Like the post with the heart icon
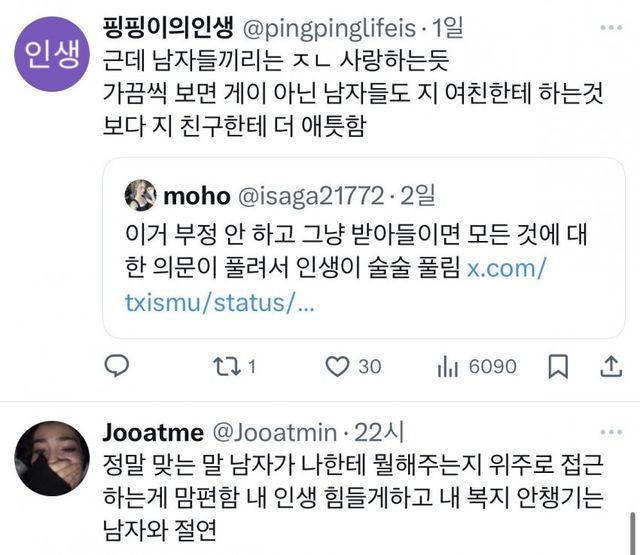The width and height of the screenshot is (640, 555). coord(340,367)
